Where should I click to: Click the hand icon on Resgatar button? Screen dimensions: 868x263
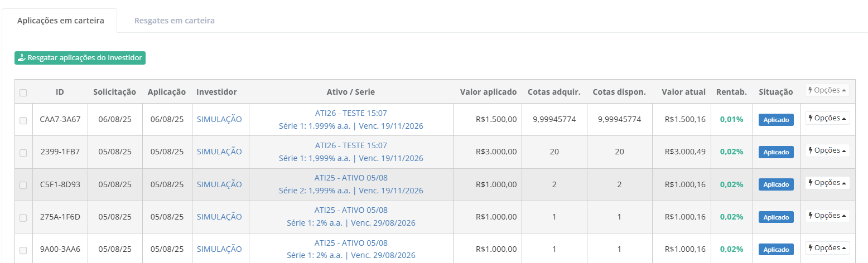[x=22, y=58]
